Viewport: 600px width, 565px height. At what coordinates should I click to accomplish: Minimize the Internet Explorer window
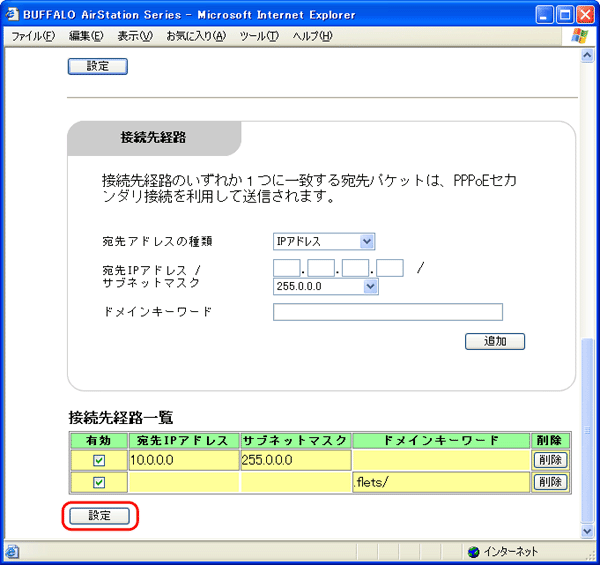point(544,15)
